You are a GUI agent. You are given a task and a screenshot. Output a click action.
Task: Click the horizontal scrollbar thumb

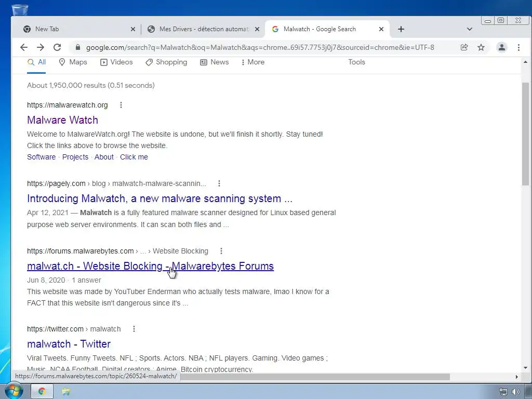[314, 377]
